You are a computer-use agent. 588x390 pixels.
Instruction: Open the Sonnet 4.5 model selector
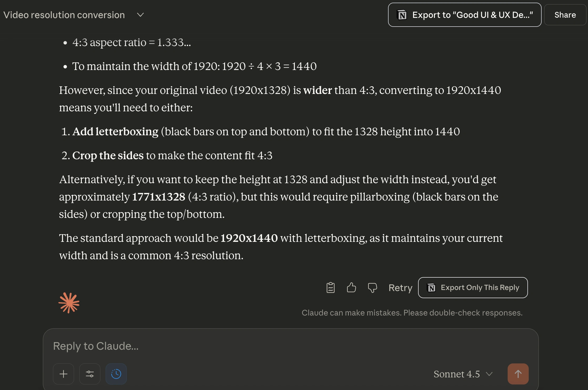tap(457, 374)
